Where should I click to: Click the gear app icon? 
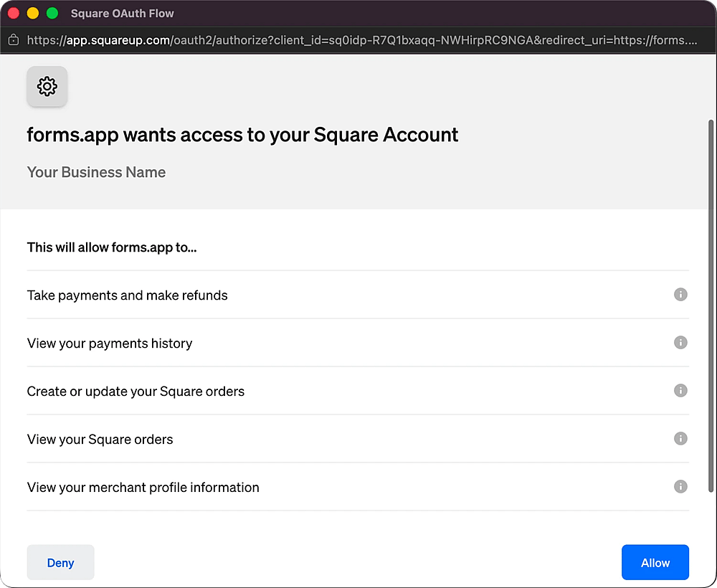[x=47, y=87]
